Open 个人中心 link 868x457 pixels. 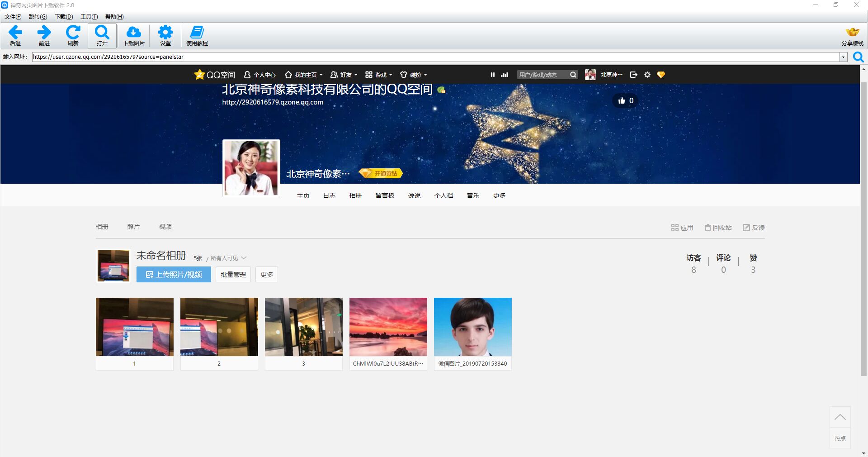[259, 75]
